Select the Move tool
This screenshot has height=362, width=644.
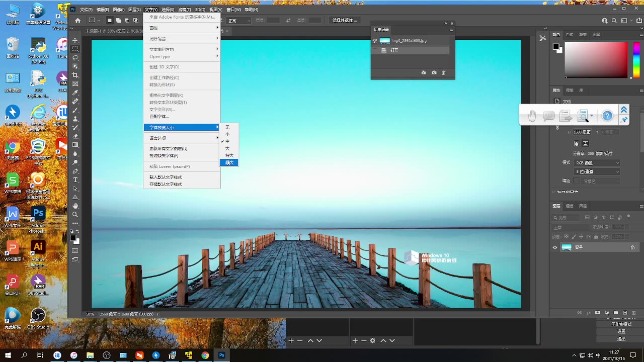75,41
